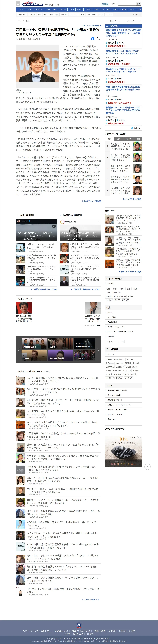Click ログイン link
Viewport: 158px width, 644px height.
[x=114, y=4]
